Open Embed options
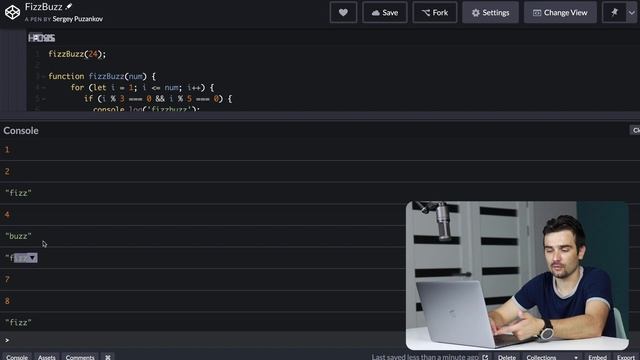Screen dimensions: 640x360 pyautogui.click(x=597, y=357)
